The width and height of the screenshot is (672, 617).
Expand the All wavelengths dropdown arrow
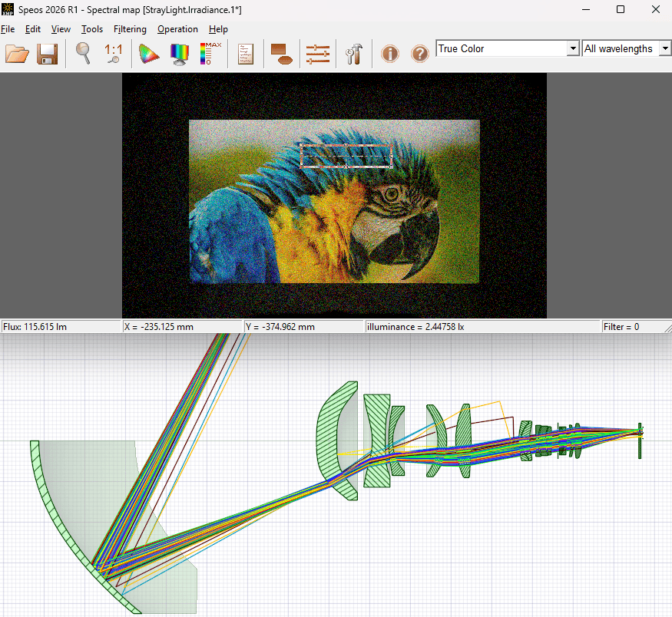[665, 48]
